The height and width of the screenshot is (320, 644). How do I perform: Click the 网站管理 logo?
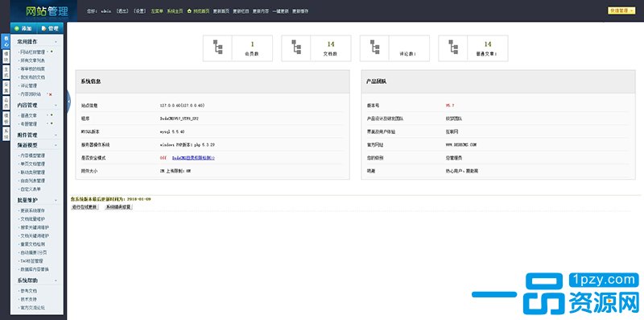[x=47, y=11]
